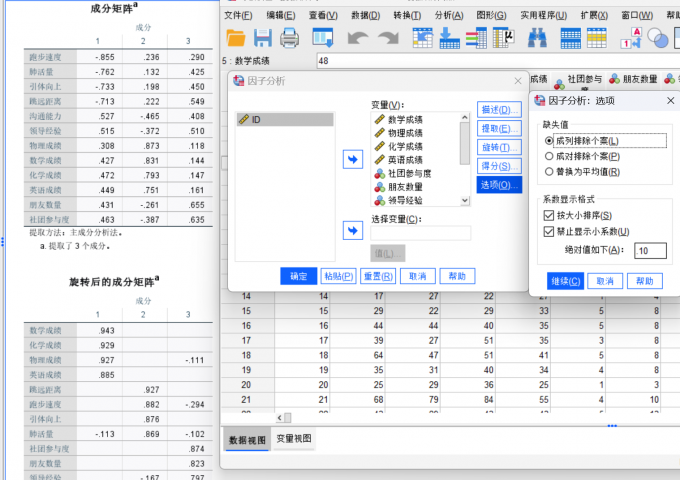Click 确定 in the factor analysis dialog

298,276
